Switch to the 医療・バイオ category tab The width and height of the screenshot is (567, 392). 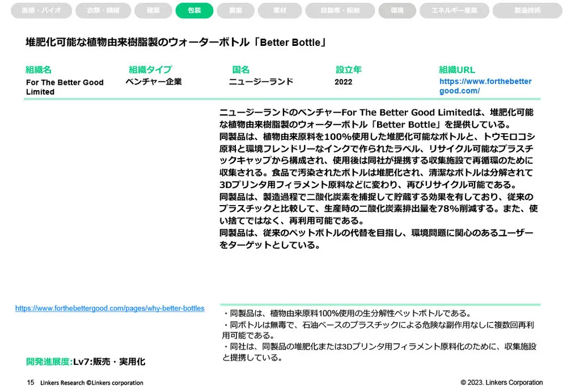click(41, 10)
